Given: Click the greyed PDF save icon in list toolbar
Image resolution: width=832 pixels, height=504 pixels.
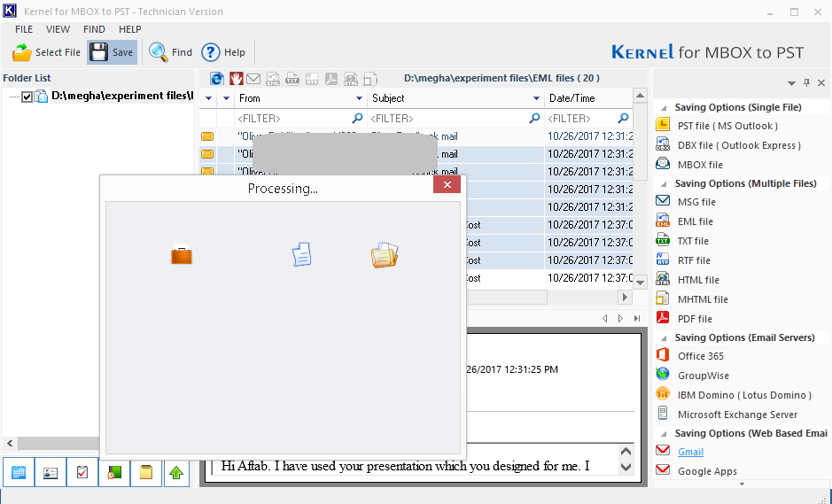Looking at the screenshot, I should pos(331,79).
